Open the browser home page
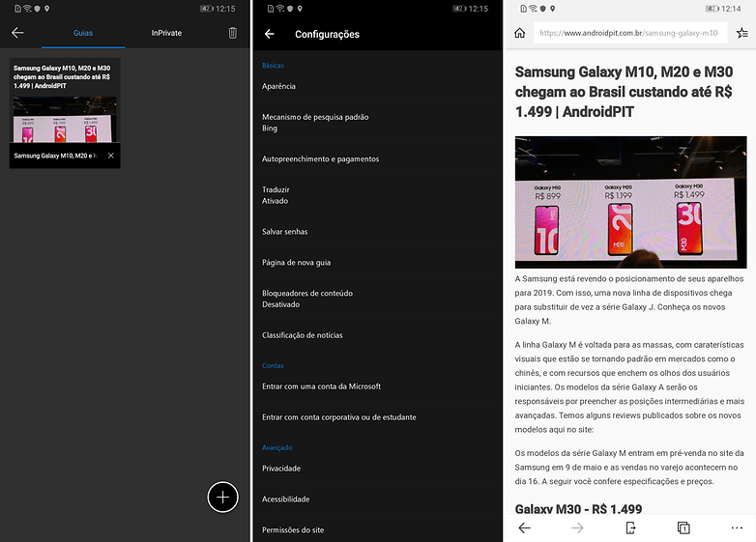756x542 pixels. (519, 33)
